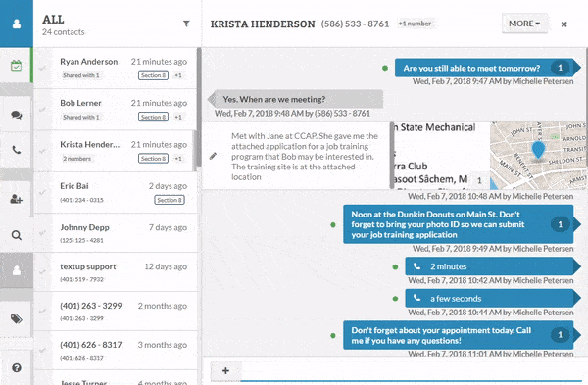Viewport: 588px width, 385px height.
Task: Open Bob Lerner contact
Action: 116,110
